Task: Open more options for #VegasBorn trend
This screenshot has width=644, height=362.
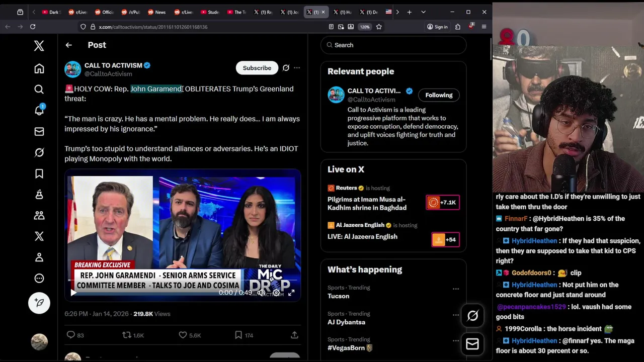Action: coord(455,340)
